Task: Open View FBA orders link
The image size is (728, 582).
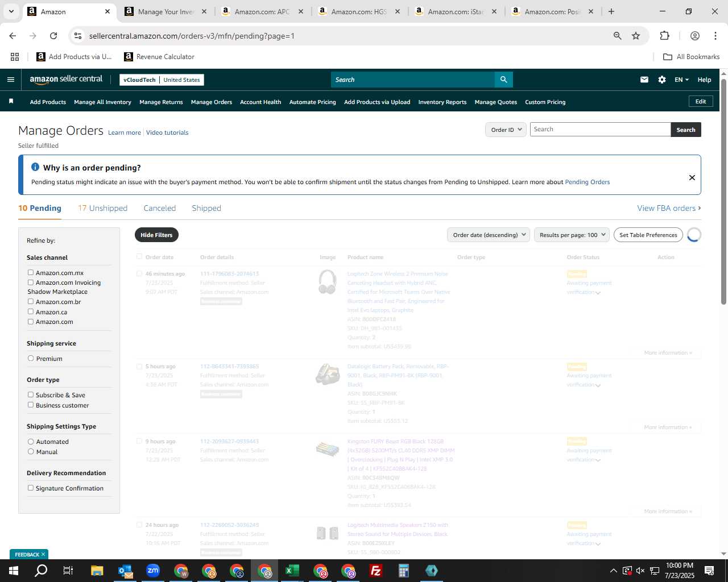Action: (x=669, y=208)
